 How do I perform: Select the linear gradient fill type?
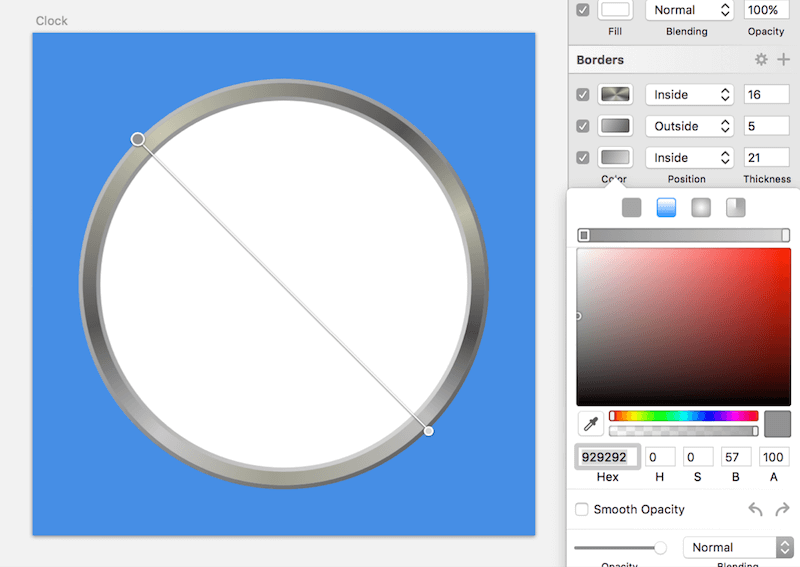pos(666,208)
